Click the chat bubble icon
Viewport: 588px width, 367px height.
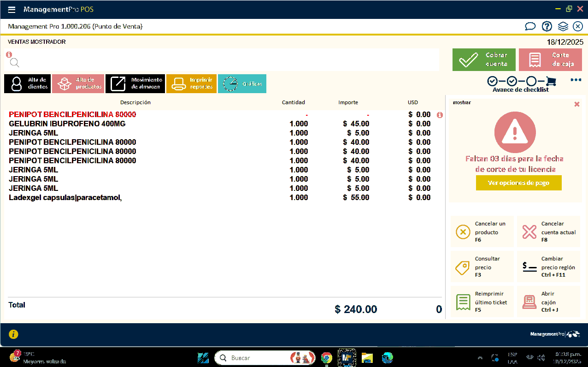530,26
